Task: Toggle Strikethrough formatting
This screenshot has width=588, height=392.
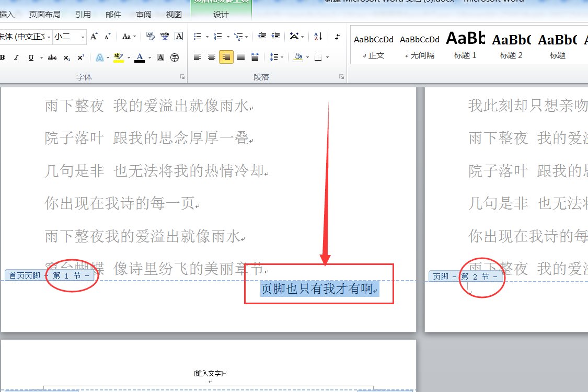Action: coord(52,57)
